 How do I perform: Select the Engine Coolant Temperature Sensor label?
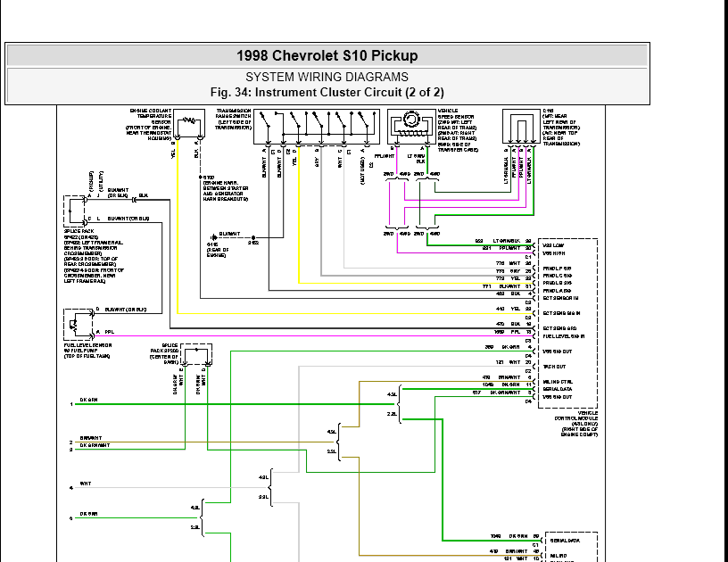tap(150, 124)
